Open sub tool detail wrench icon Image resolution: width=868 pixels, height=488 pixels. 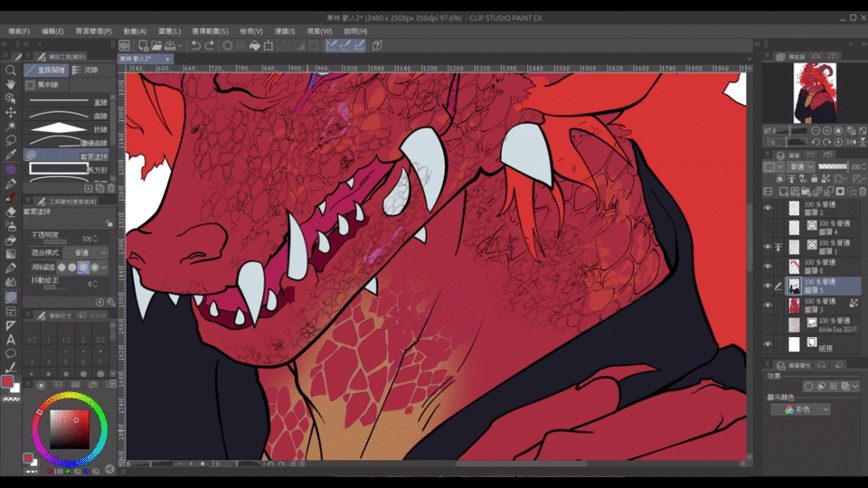tap(110, 302)
